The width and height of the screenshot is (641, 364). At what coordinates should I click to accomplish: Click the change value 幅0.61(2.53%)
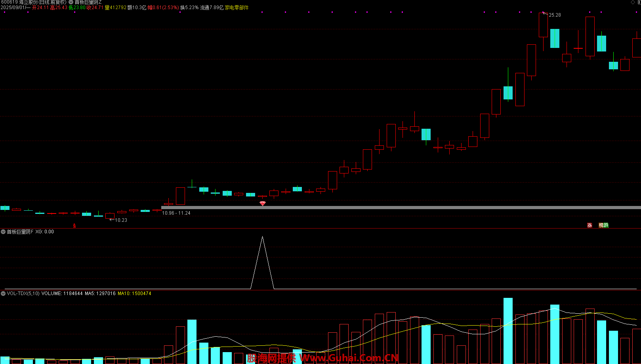(163, 8)
